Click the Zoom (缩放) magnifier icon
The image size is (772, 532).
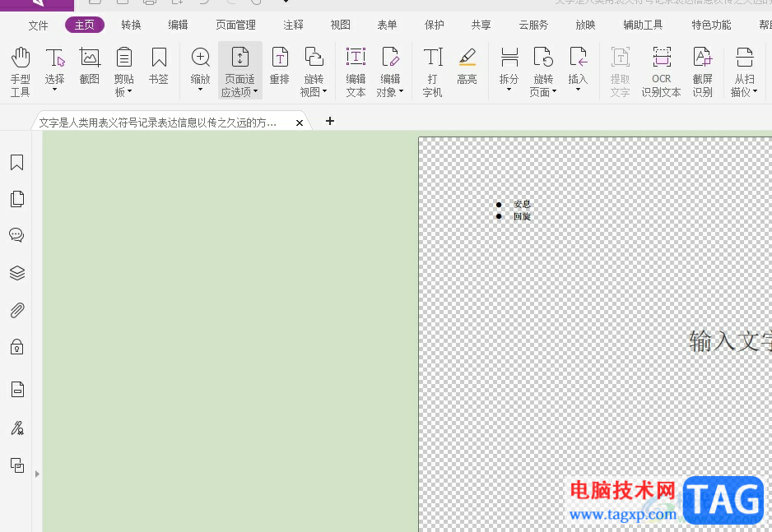point(200,58)
